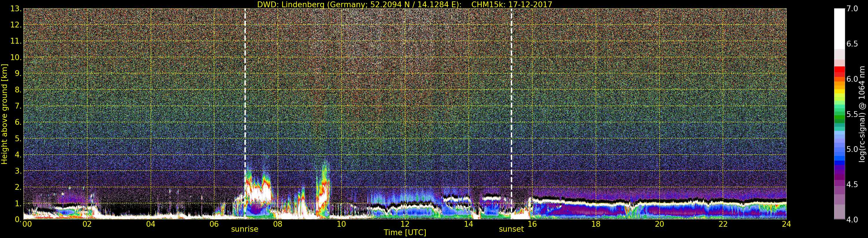Click the height axis tick '2.'
The image size is (868, 238).
coord(18,187)
